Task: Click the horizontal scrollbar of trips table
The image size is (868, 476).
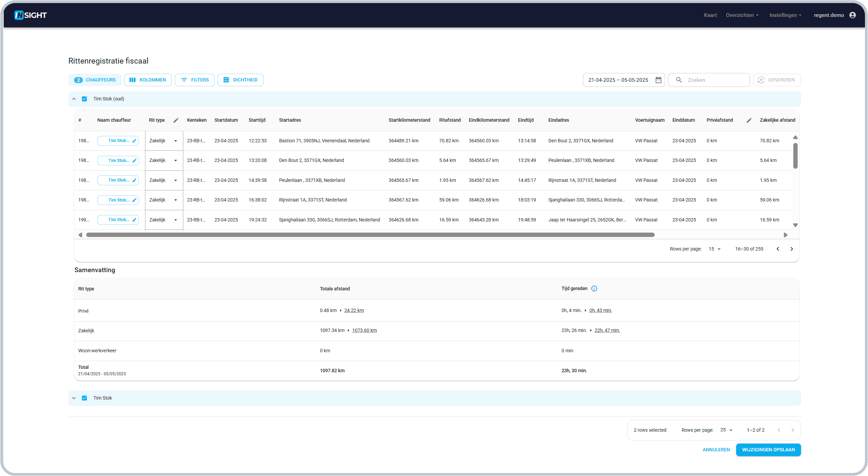Action: pos(370,235)
